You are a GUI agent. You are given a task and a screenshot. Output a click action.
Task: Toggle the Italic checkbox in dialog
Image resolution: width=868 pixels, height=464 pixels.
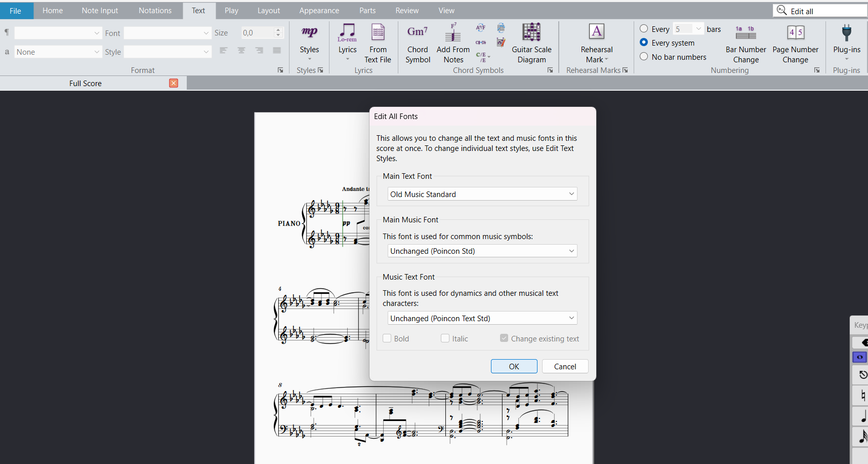point(445,338)
